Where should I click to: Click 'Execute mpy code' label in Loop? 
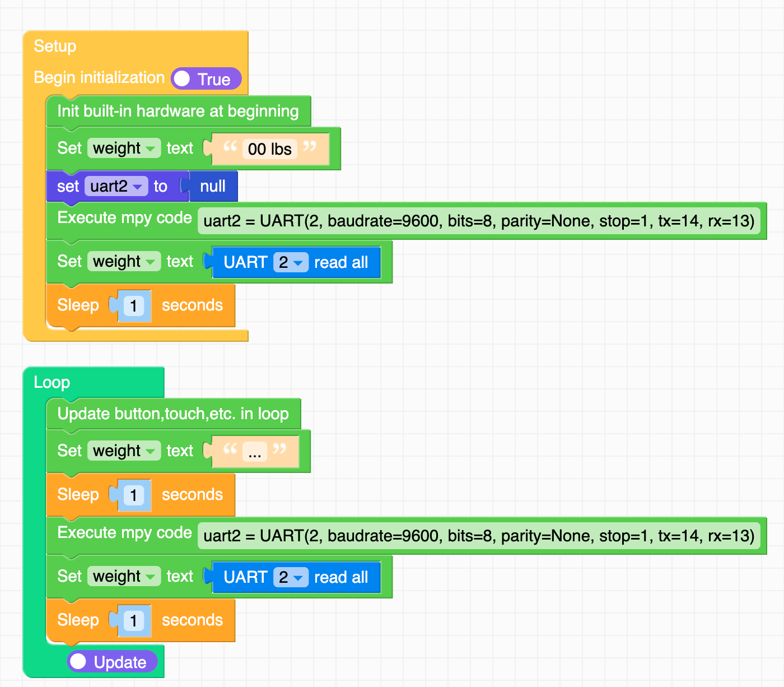[124, 532]
